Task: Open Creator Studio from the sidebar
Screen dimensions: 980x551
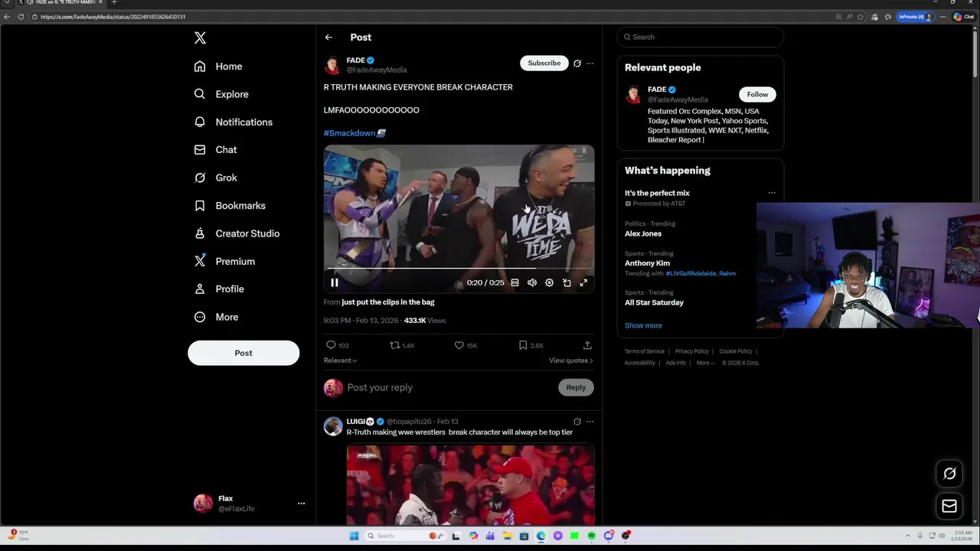Action: tap(237, 233)
